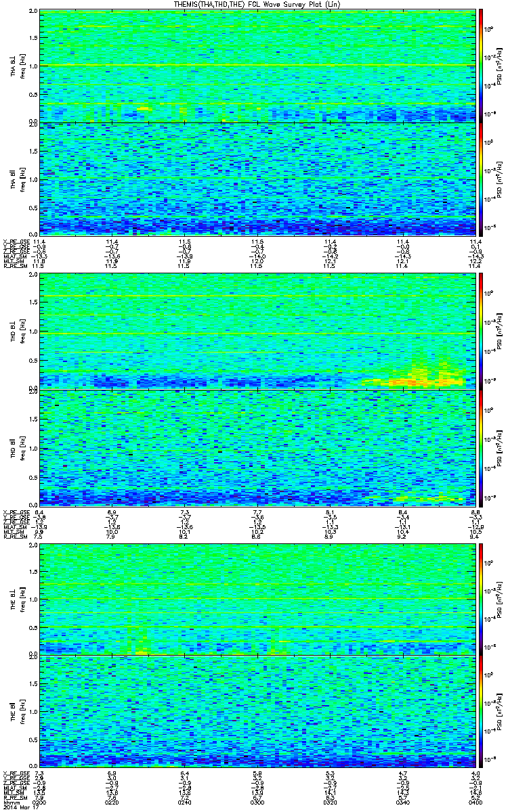Click the THEMIS FGL Wave Survey Plot title

coord(258,4)
